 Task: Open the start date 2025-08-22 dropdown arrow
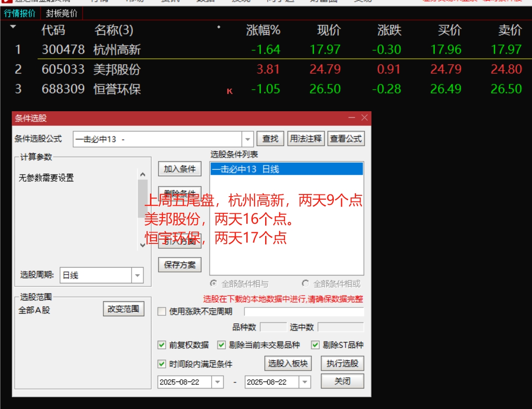tap(218, 382)
